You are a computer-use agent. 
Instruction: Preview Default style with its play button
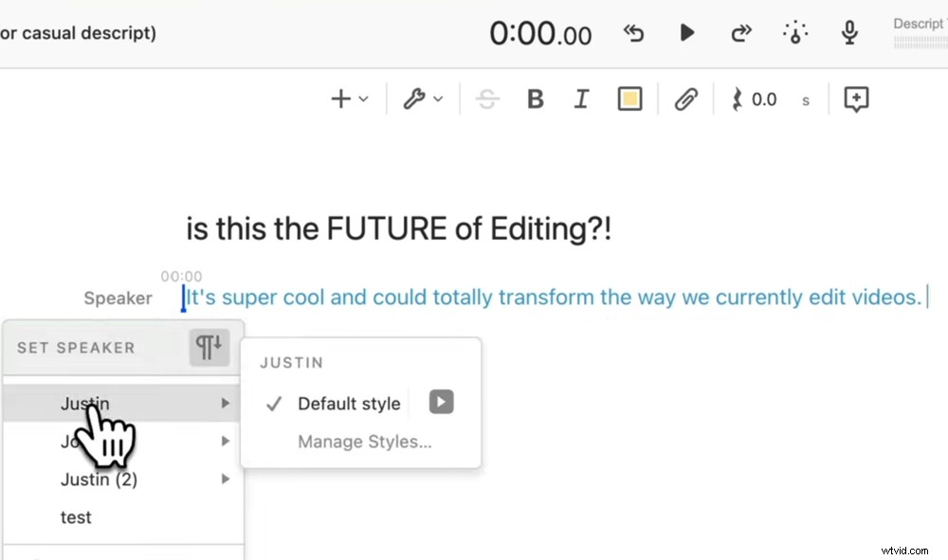[x=441, y=402]
